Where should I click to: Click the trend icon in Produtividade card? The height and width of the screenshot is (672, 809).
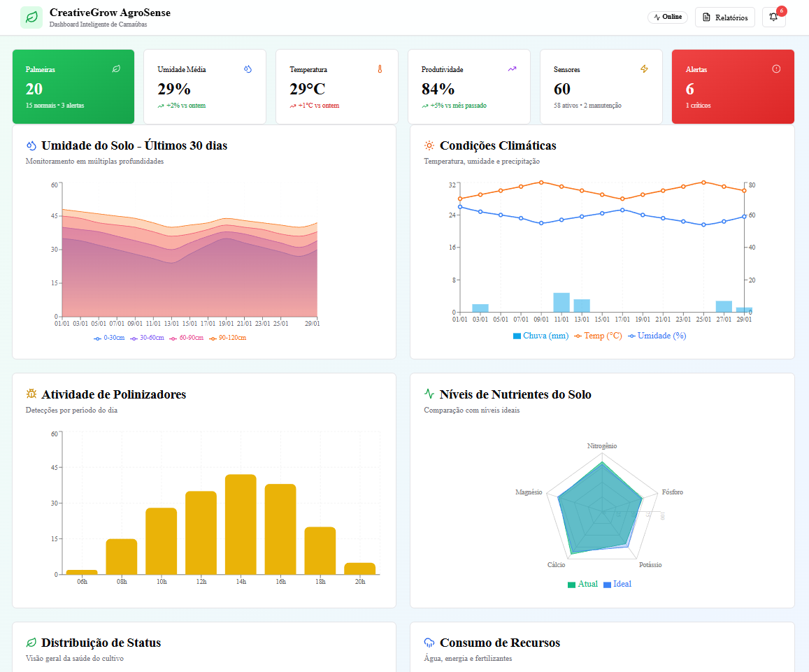tap(512, 69)
